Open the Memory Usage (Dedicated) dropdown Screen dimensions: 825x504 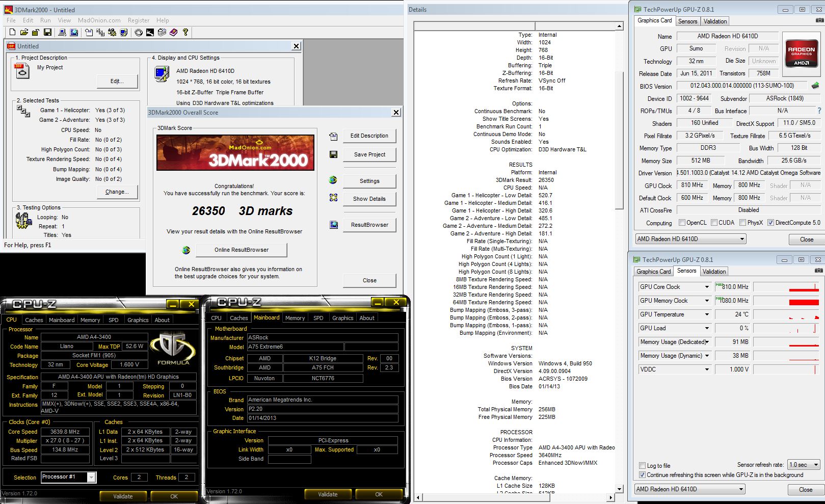coord(707,342)
